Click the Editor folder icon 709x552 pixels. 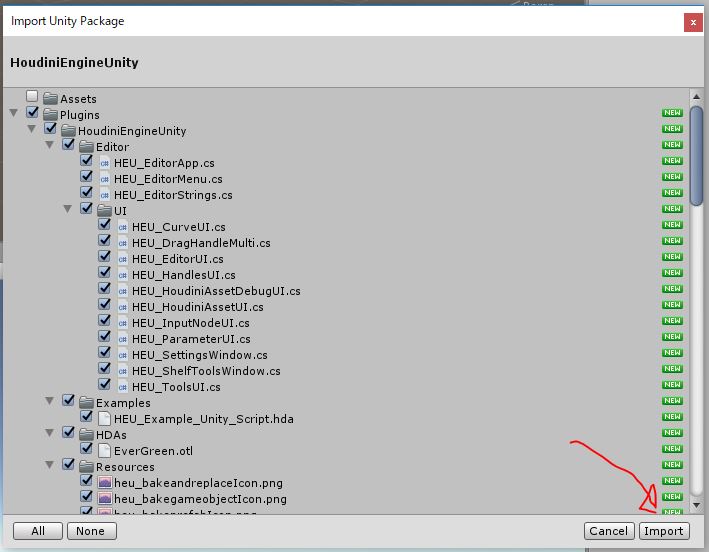tap(86, 146)
